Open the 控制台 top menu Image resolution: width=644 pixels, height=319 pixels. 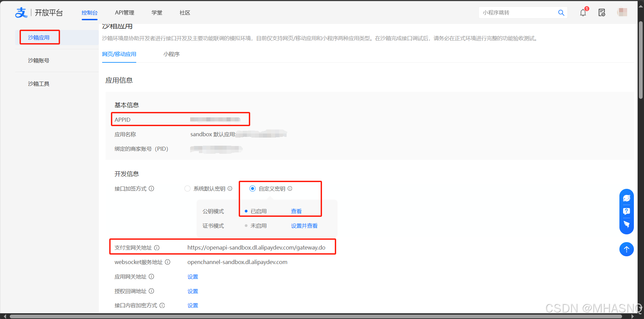(89, 12)
